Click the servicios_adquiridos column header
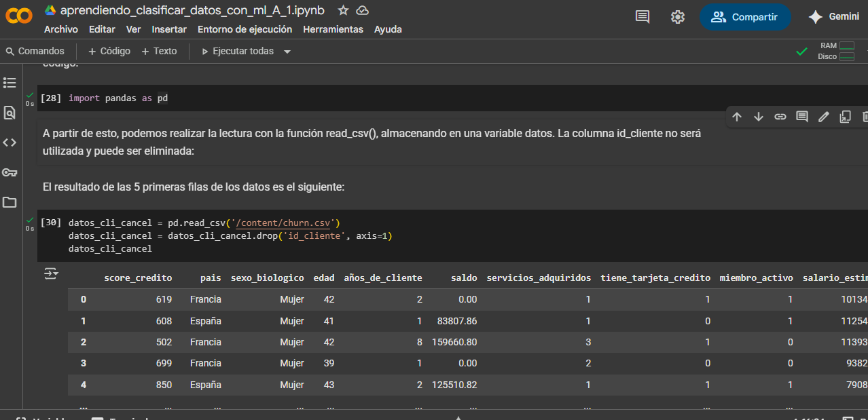This screenshot has width=868, height=420. [x=539, y=278]
